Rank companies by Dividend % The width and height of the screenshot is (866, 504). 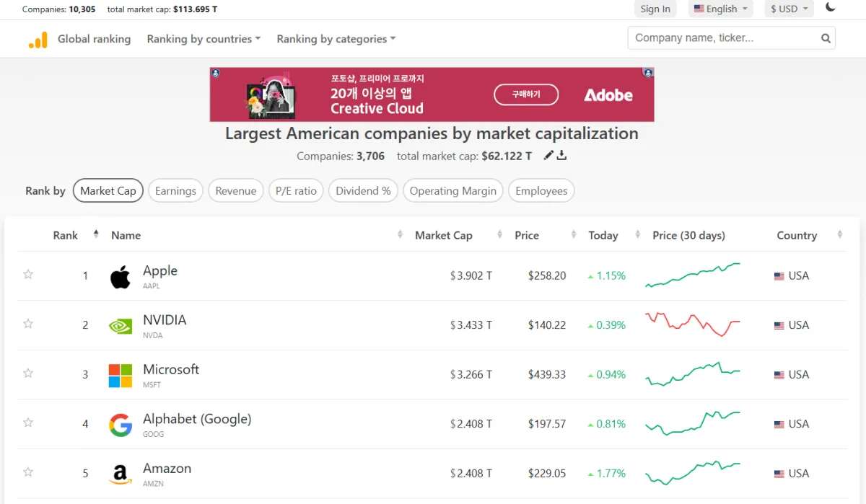363,190
